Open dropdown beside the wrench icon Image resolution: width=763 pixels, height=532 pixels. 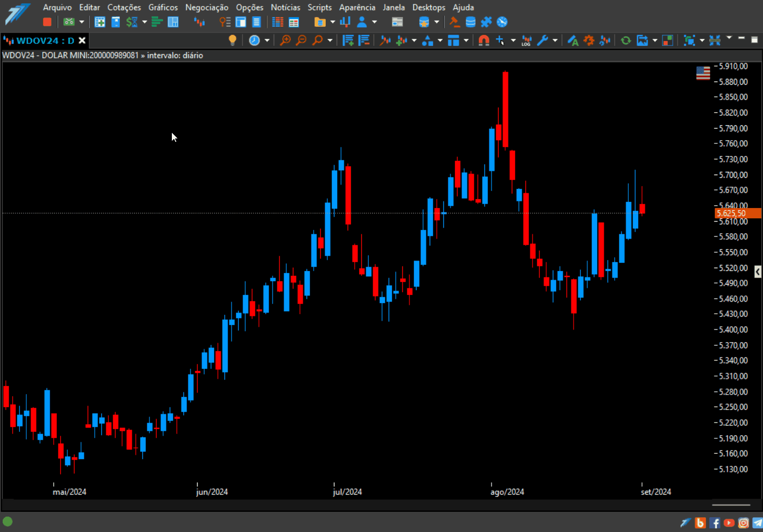[x=555, y=41]
